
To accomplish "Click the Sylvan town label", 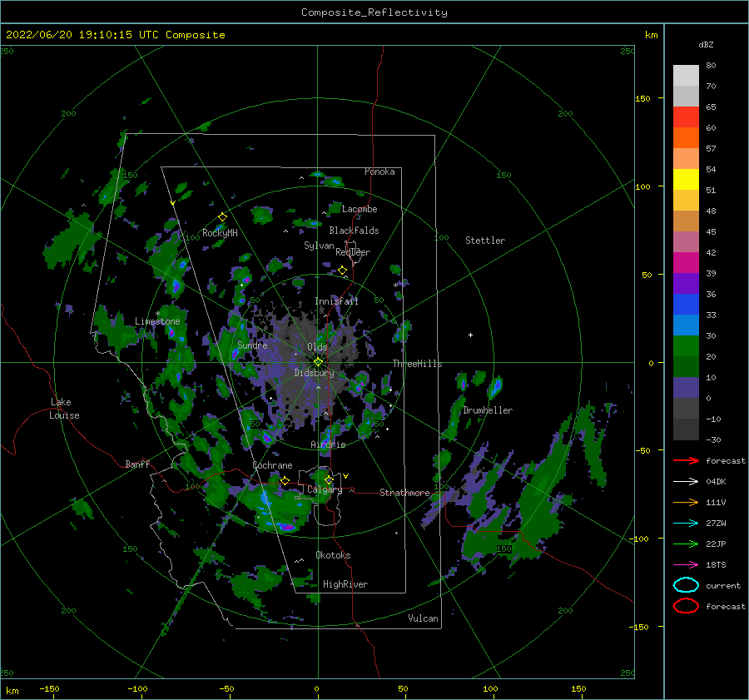I will [319, 246].
